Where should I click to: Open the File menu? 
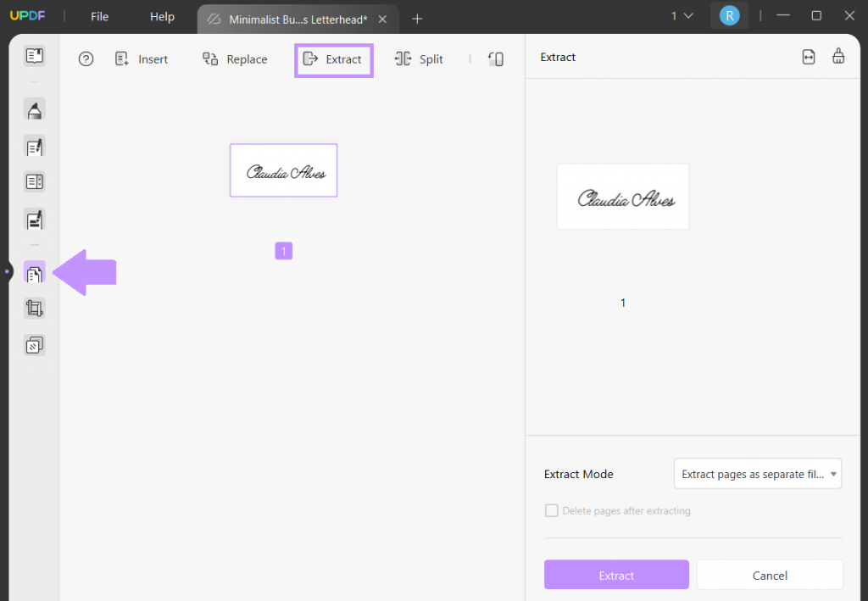click(x=99, y=16)
